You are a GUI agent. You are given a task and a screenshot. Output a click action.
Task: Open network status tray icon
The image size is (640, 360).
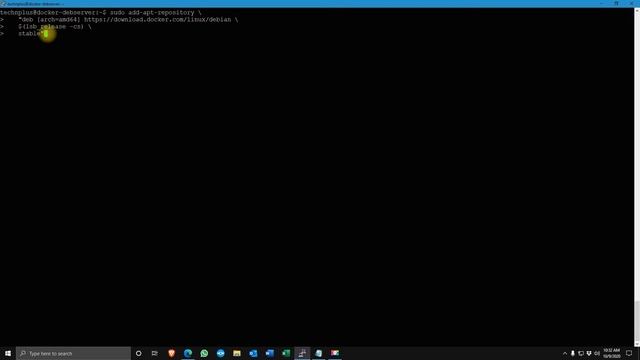pyautogui.click(x=581, y=353)
